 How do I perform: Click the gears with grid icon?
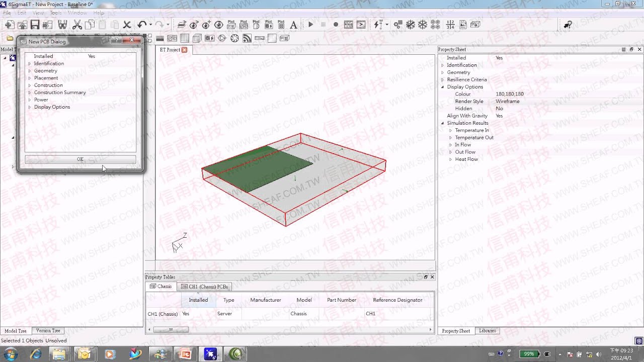[x=397, y=25]
